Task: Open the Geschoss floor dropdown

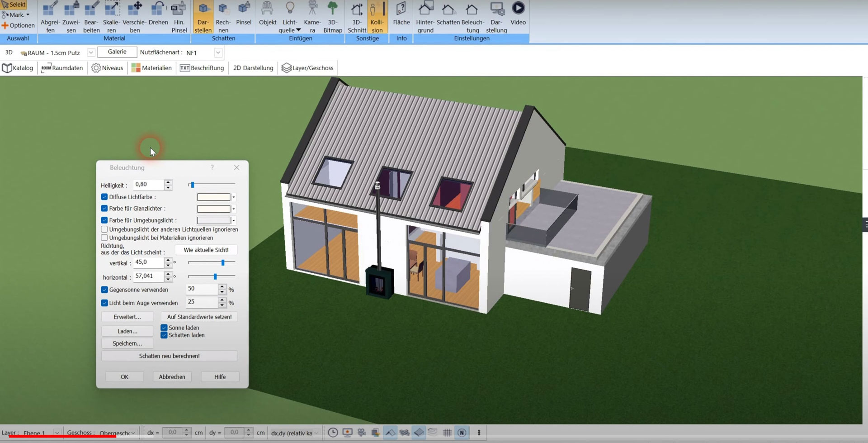Action: pos(133,433)
